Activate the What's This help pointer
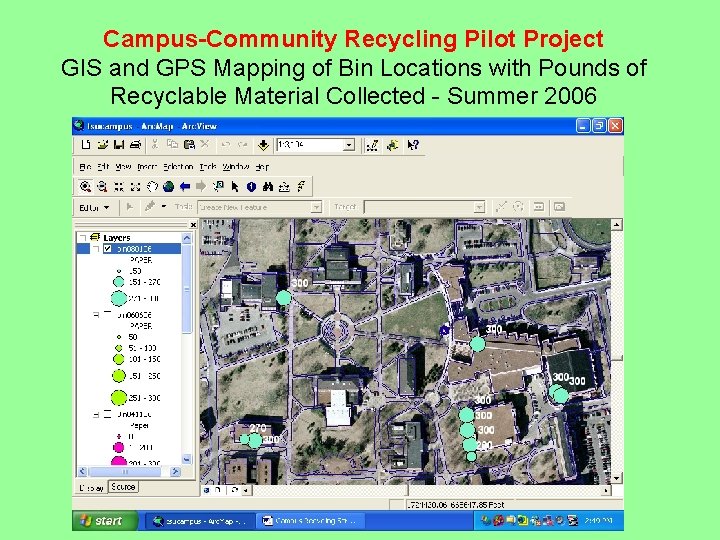This screenshot has width=720, height=540. 413,146
